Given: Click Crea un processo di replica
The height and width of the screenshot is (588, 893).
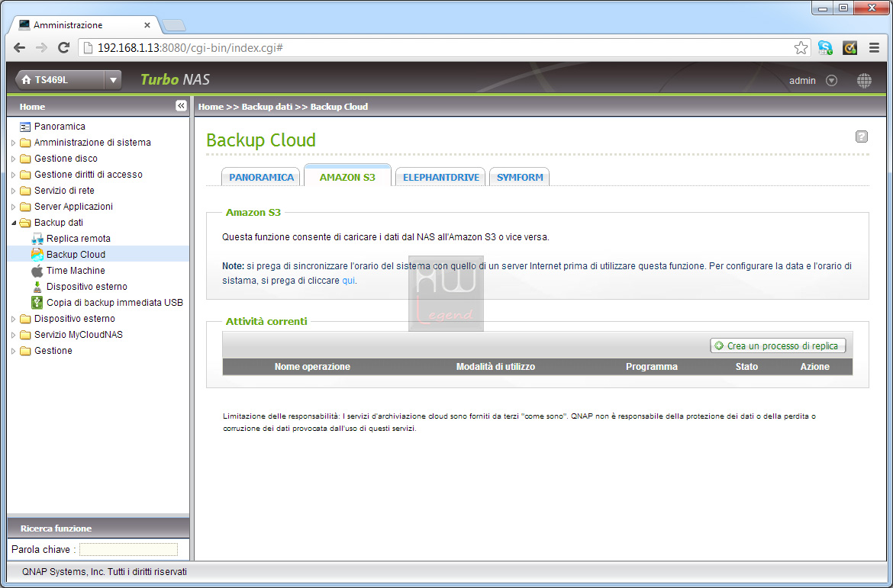Looking at the screenshot, I should 778,345.
